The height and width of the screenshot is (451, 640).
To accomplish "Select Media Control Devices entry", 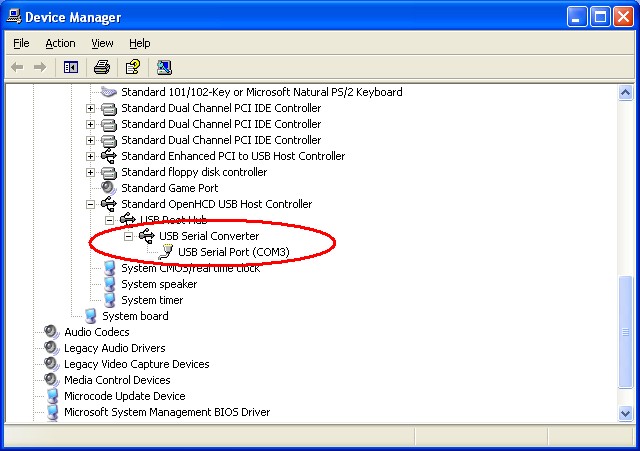I will click(117, 380).
